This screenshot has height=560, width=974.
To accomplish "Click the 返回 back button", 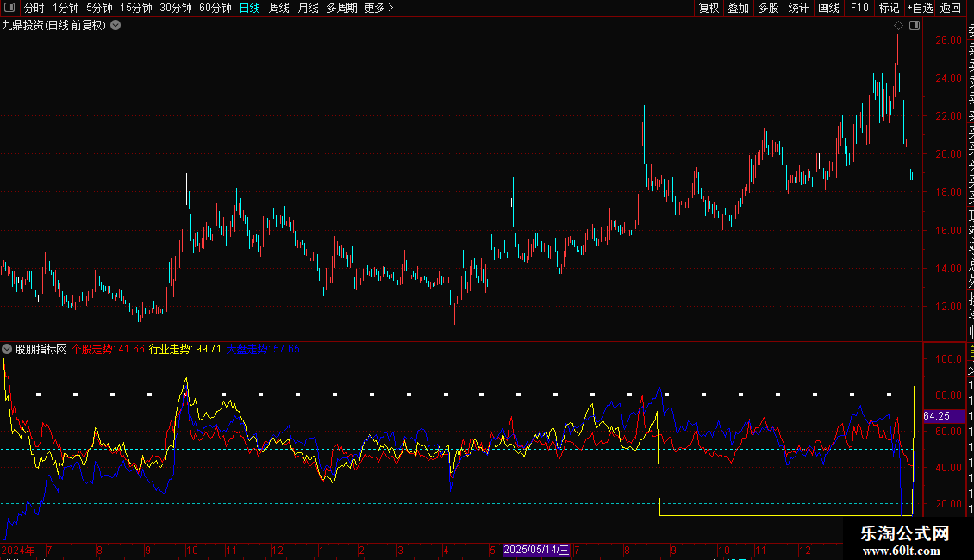I will tap(951, 8).
